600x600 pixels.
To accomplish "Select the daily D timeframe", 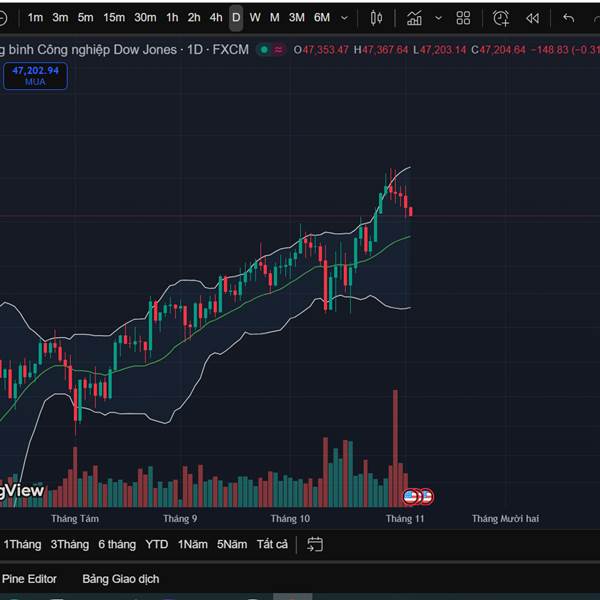I will [x=236, y=18].
